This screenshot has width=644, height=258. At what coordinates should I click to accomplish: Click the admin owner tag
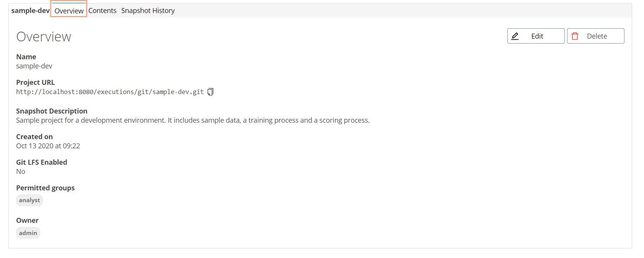click(28, 233)
